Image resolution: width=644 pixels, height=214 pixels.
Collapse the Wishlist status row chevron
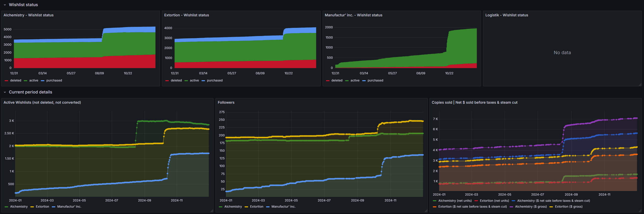(5, 5)
